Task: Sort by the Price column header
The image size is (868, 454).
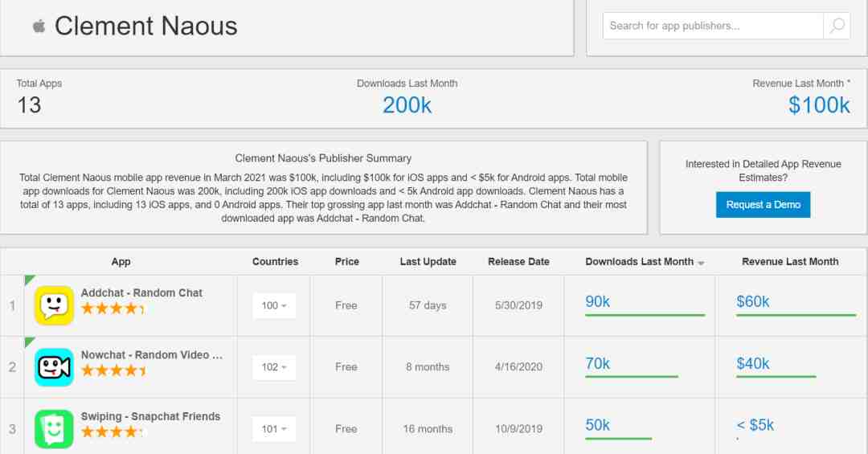Action: click(347, 262)
